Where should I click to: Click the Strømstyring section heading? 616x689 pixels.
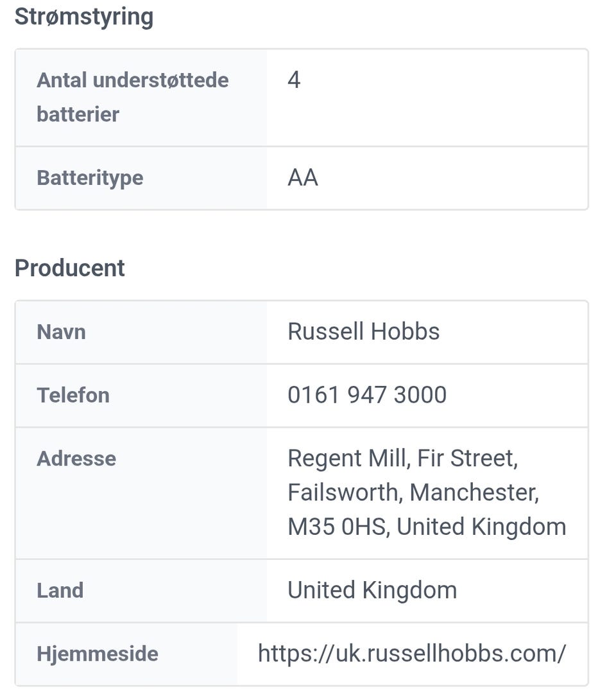(x=83, y=17)
